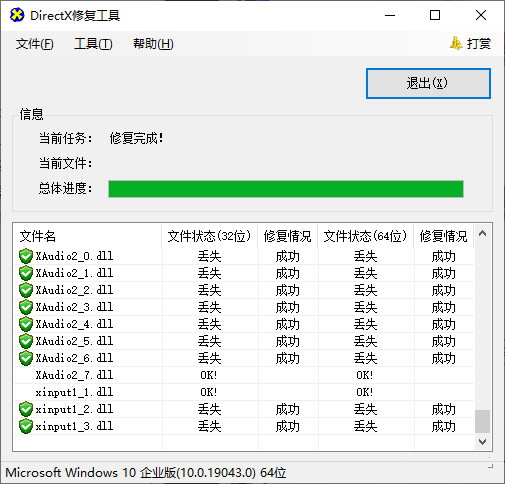Click green shield icon beside XAudio2_3.dll

click(x=26, y=307)
